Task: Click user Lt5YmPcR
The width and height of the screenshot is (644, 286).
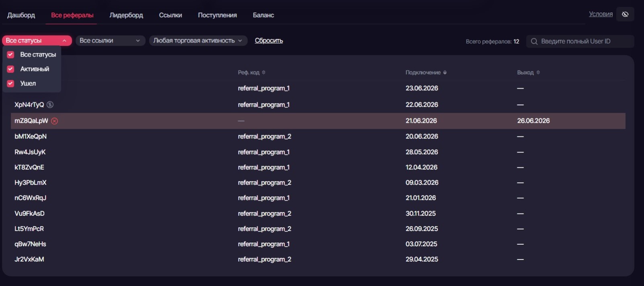Action: pos(29,229)
